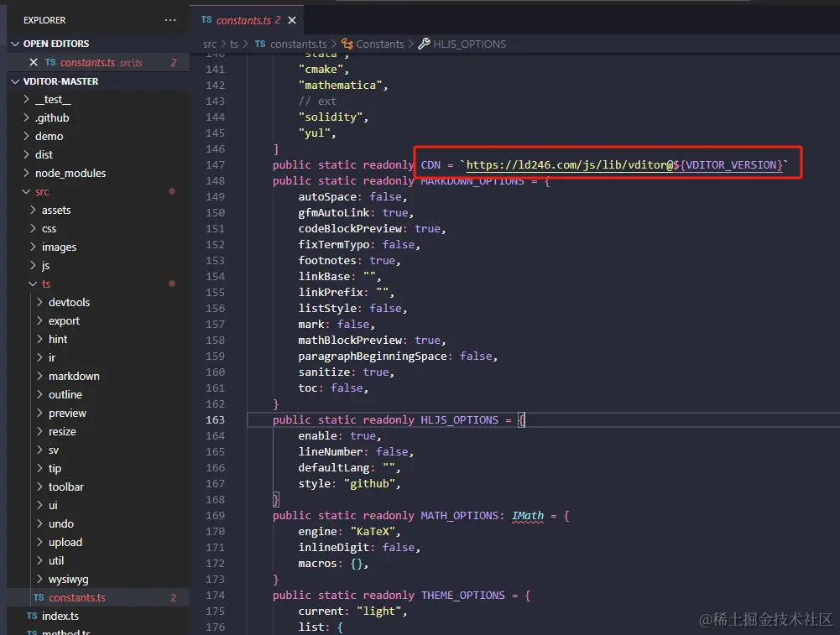The image size is (840, 635).
Task: Click the src breadcrumb segment
Action: click(210, 44)
